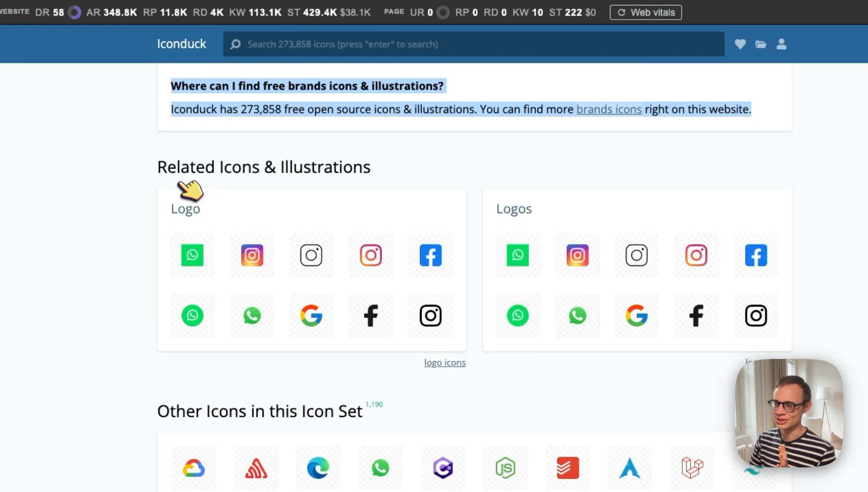This screenshot has width=868, height=492.
Task: Open the "Logos" card heading
Action: click(514, 209)
